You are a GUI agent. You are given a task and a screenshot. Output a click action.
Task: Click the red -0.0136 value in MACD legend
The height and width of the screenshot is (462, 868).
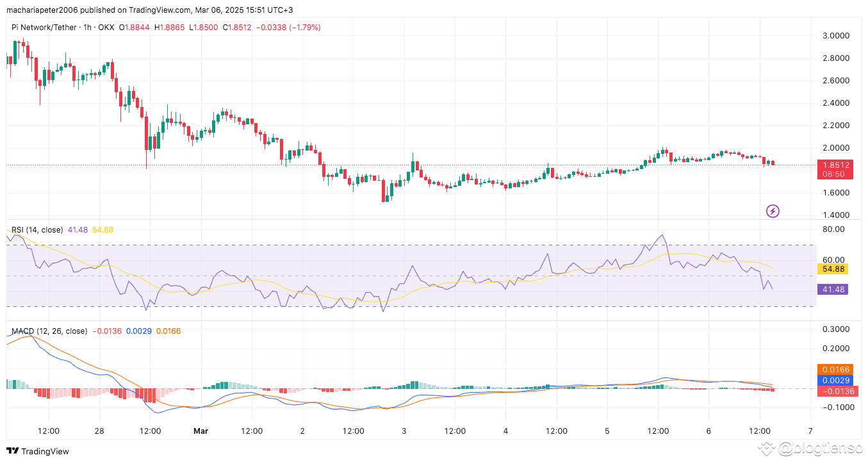108,331
